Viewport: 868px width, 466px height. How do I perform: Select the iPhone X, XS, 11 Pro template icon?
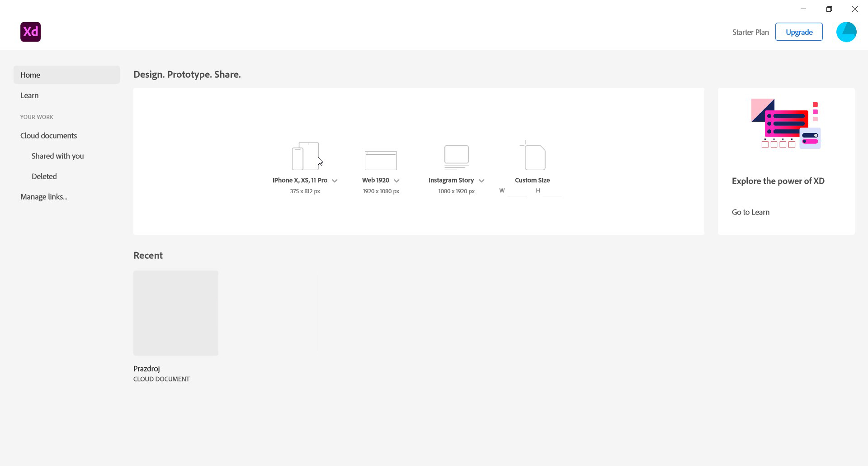304,156
